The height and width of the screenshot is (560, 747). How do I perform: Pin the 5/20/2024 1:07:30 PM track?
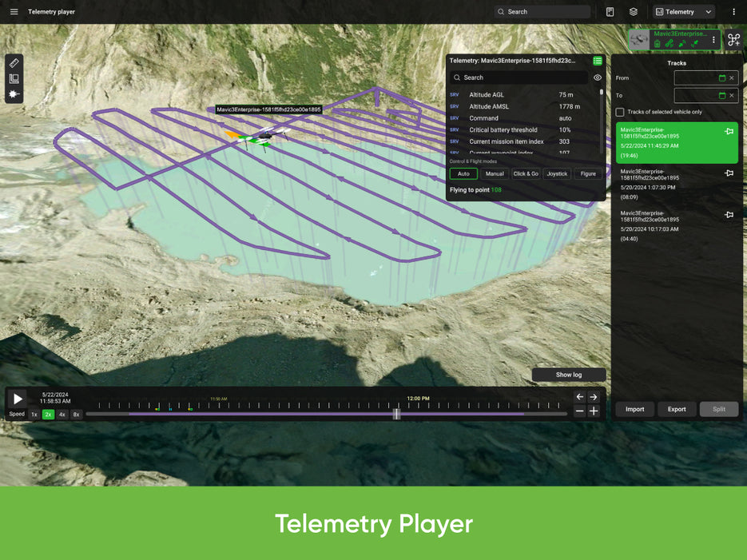[729, 173]
